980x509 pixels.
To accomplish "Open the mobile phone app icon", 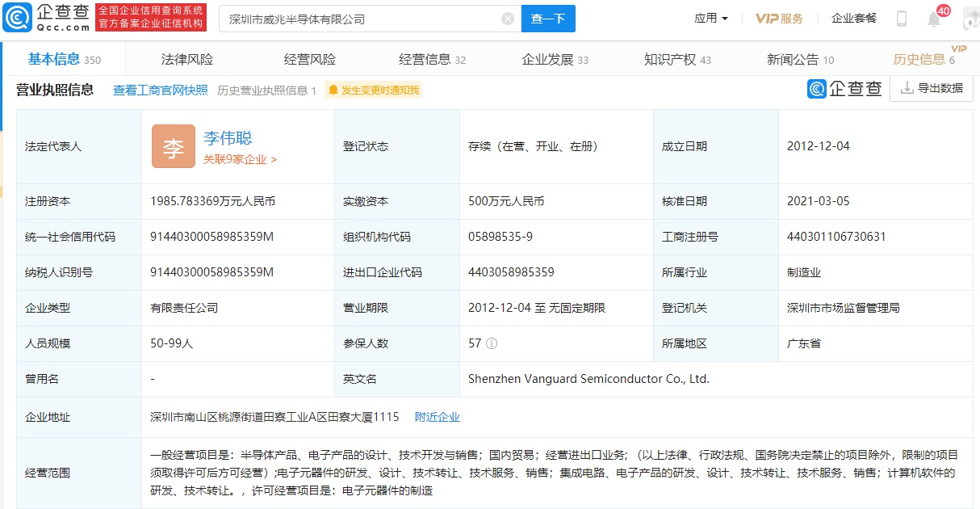I will coord(902,19).
